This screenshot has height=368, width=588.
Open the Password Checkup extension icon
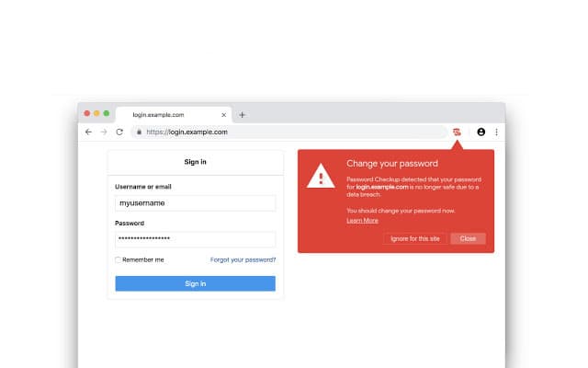457,132
